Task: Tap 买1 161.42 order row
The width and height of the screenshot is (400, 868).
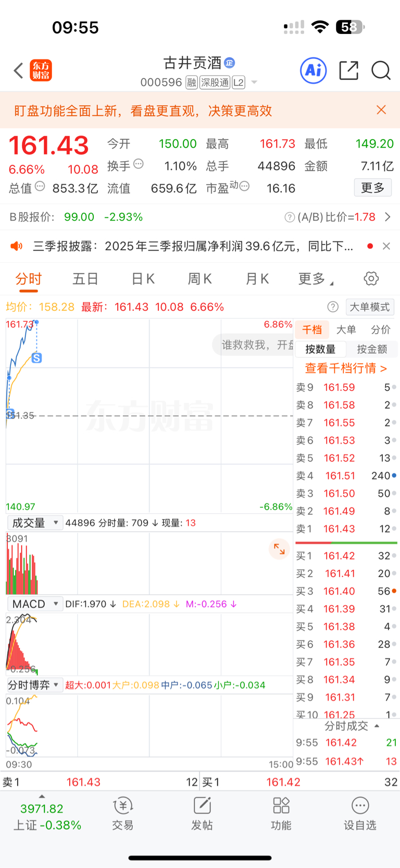Action: pos(346,556)
